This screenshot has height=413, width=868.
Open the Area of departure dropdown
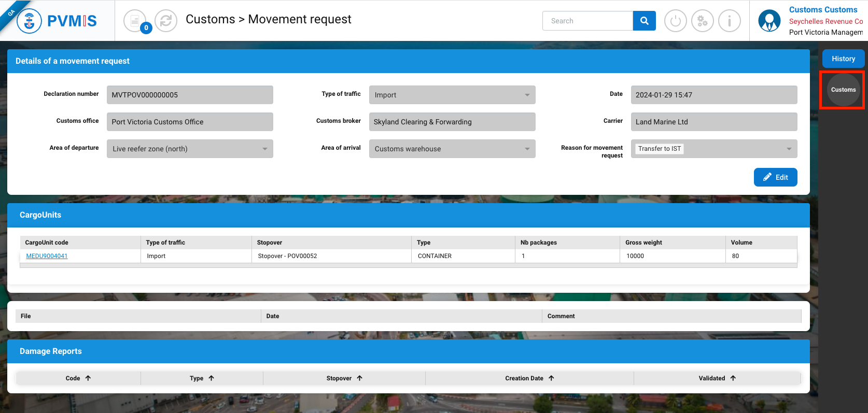pyautogui.click(x=190, y=149)
